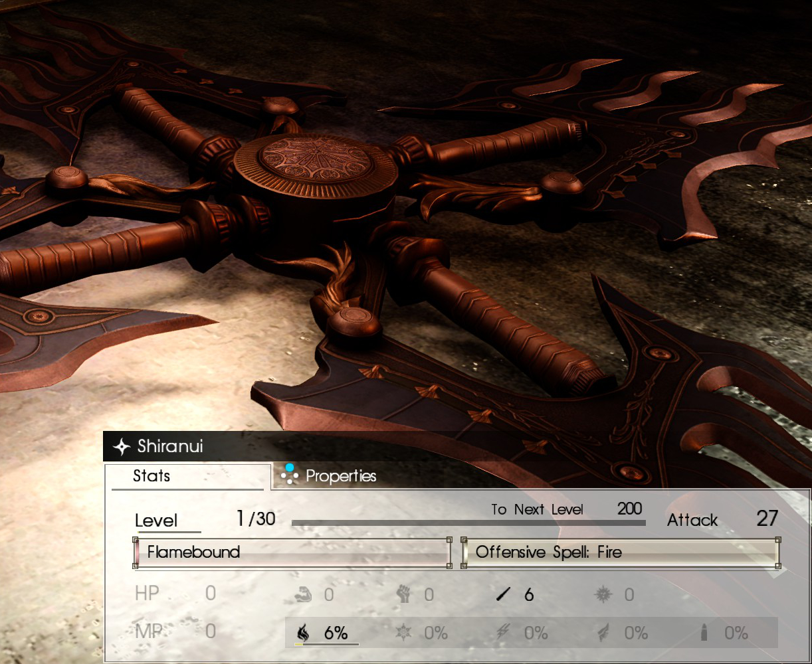Select the Offensive Spell: Fire slot
The height and width of the screenshot is (664, 812).
(620, 552)
